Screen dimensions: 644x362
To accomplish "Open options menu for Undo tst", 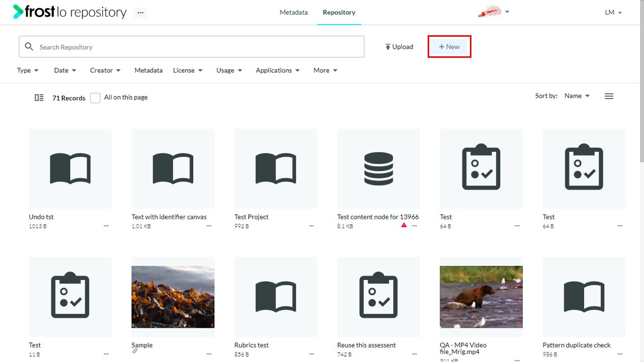I will coord(106,226).
